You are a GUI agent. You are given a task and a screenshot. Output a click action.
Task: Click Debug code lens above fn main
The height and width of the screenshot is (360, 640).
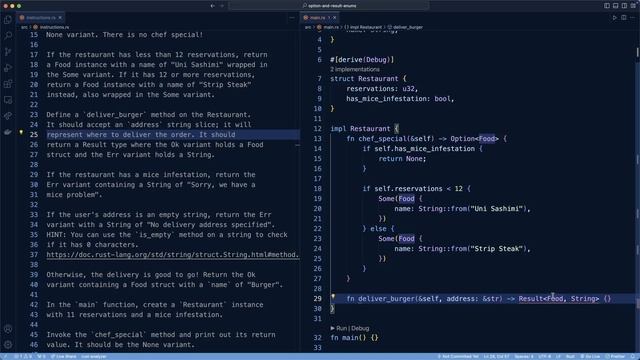[360, 328]
